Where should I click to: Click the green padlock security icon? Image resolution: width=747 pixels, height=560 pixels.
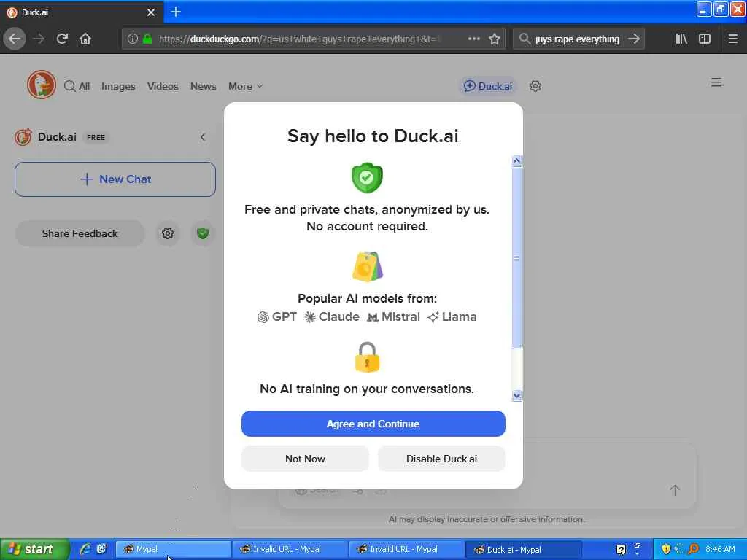[x=147, y=39]
